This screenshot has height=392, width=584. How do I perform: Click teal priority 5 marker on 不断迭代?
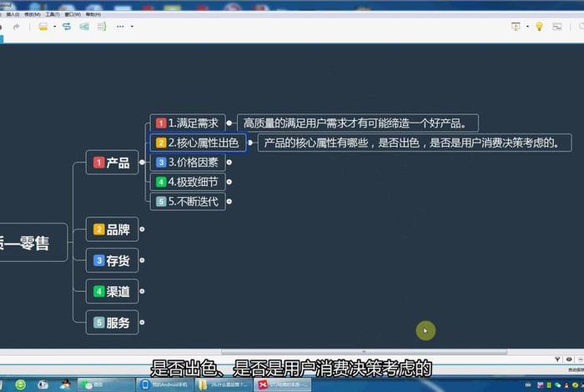pos(161,201)
